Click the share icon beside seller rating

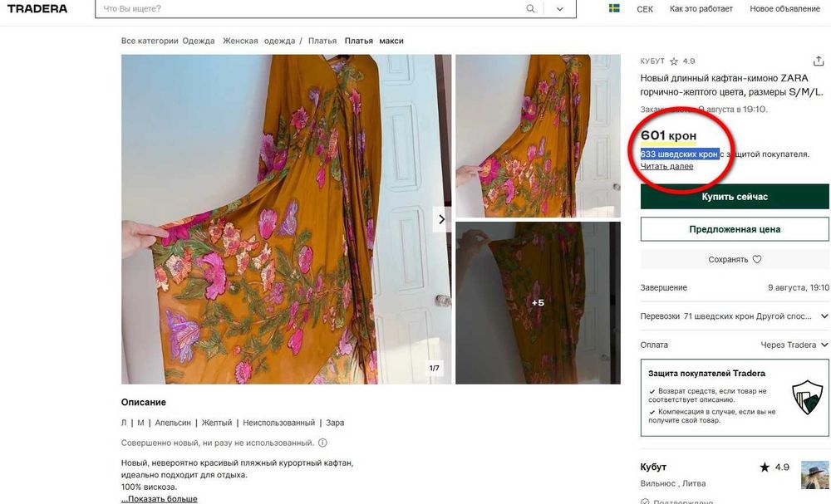coord(819,61)
